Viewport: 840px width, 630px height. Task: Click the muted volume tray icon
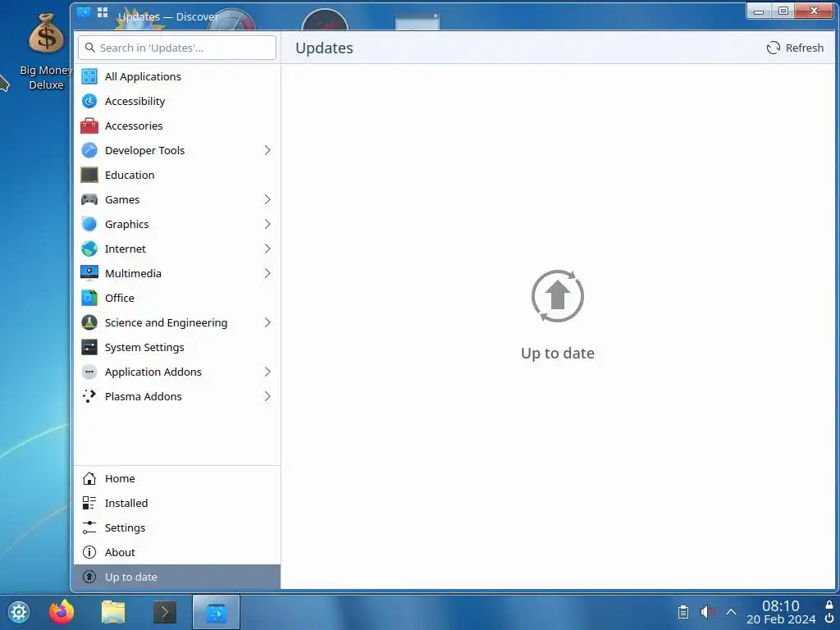click(x=708, y=612)
